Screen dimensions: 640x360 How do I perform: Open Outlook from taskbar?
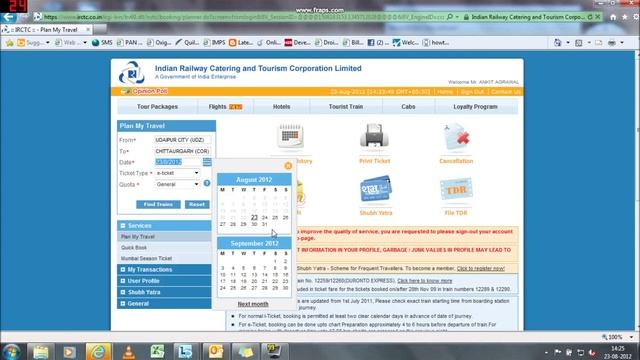click(216, 351)
